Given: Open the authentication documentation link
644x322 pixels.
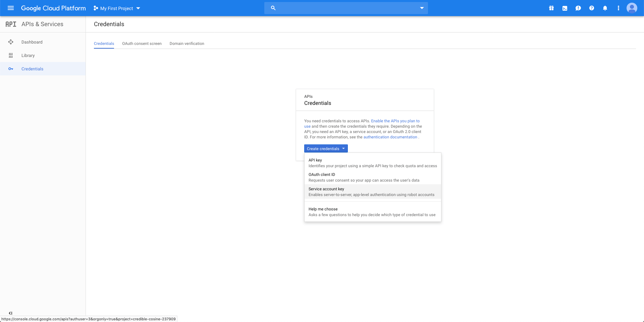Looking at the screenshot, I should click(x=390, y=137).
